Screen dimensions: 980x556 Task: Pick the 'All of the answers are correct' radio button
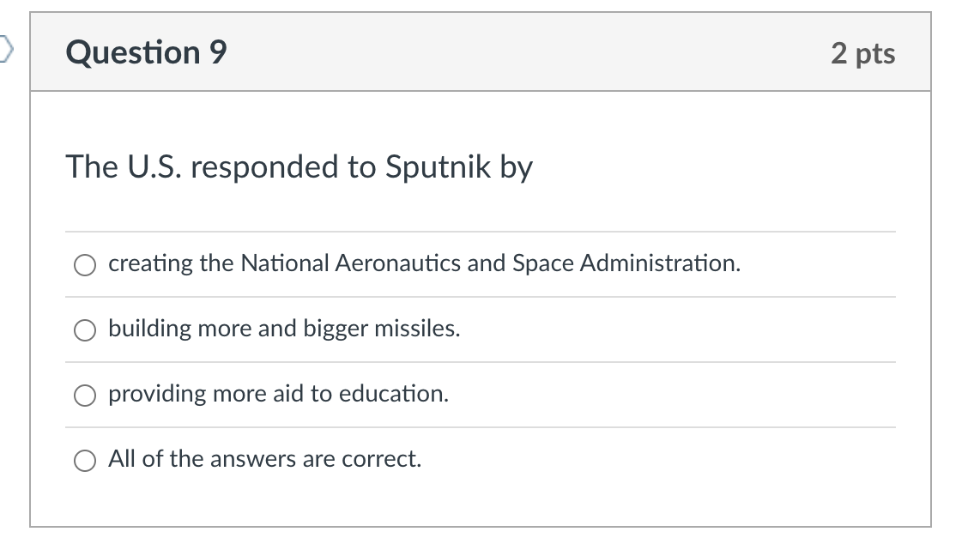[x=85, y=461]
